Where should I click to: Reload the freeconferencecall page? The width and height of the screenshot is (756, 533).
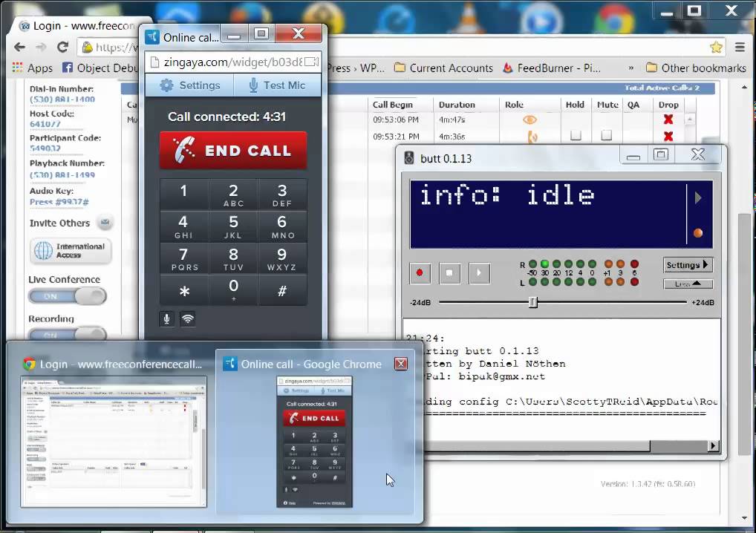tap(62, 48)
